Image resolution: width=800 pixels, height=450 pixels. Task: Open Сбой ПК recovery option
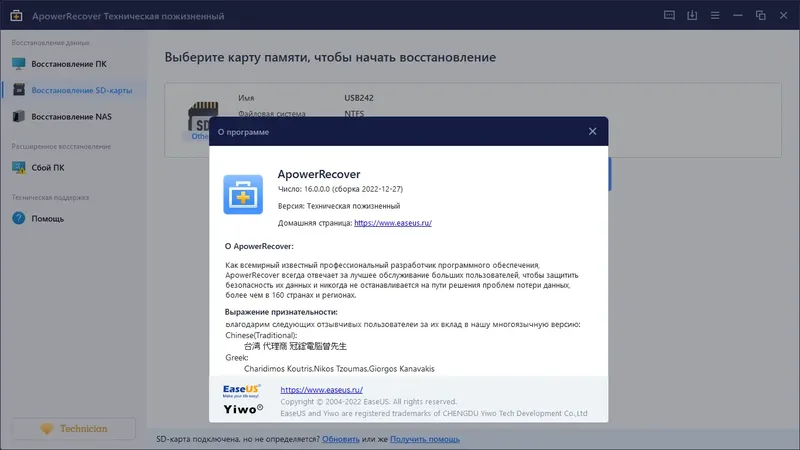click(73, 167)
